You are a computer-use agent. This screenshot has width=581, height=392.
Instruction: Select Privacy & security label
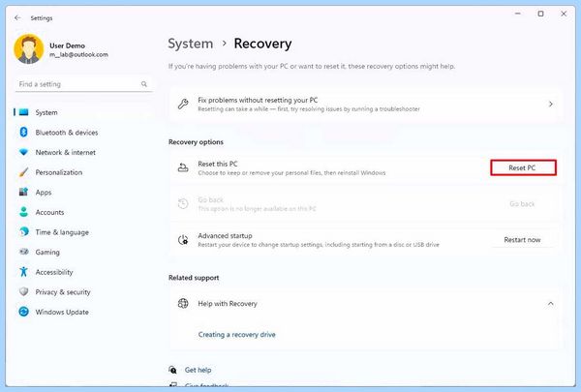[63, 292]
